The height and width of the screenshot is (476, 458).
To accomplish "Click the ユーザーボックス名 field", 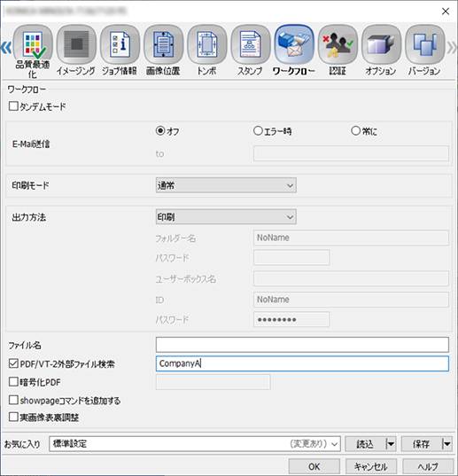I will tap(351, 278).
